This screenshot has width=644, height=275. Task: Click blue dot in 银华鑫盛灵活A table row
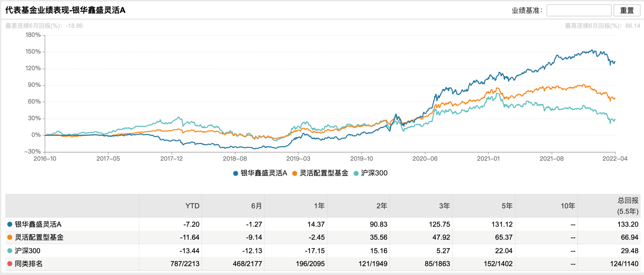(10, 224)
